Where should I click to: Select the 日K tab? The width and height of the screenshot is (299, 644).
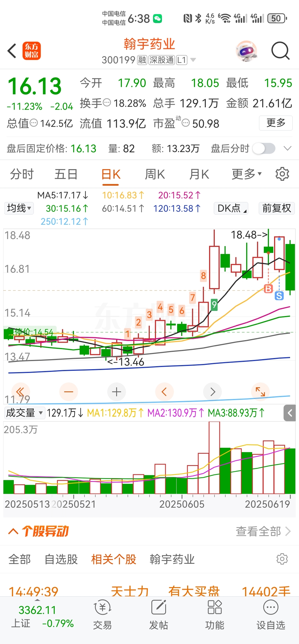tap(111, 174)
